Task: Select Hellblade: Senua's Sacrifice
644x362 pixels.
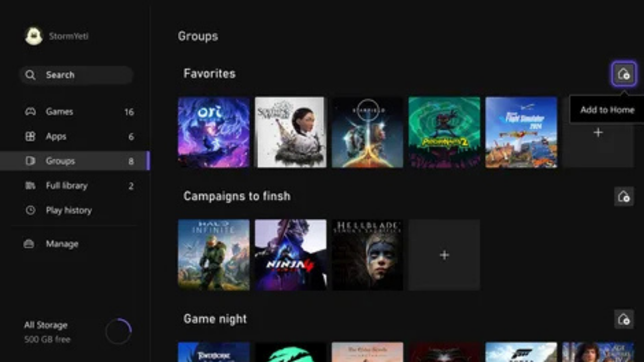Action: pyautogui.click(x=367, y=255)
